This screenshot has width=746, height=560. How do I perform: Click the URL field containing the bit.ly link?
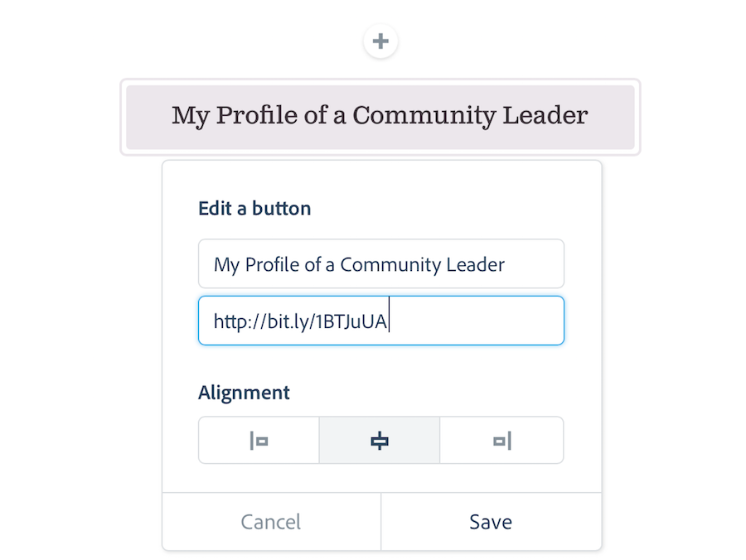tap(380, 321)
